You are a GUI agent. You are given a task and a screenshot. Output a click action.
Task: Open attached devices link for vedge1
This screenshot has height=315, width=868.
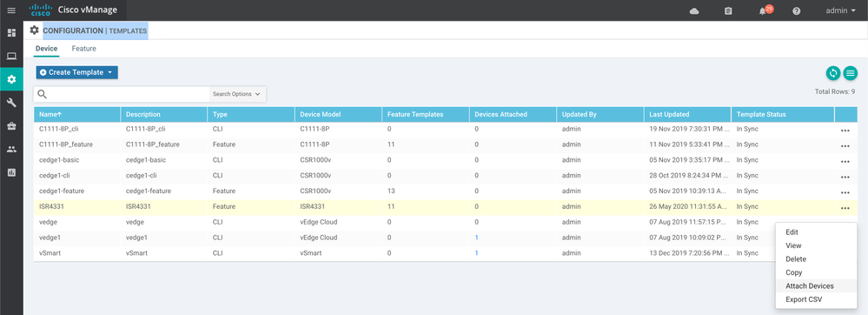coord(477,238)
